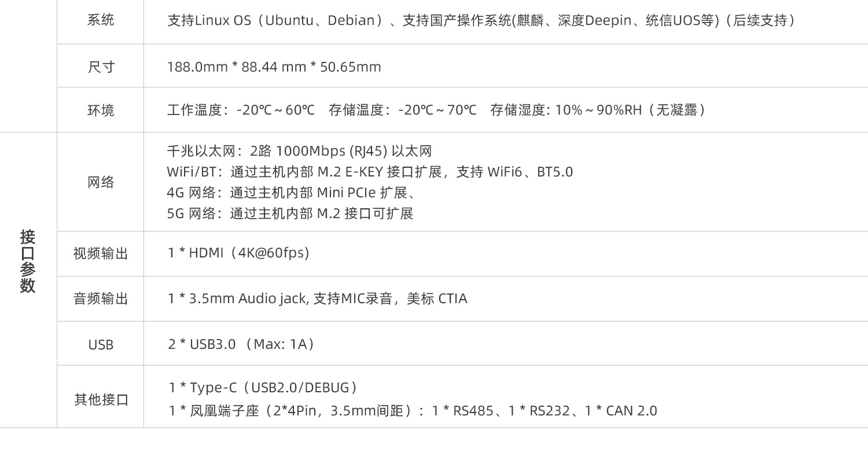The image size is (868, 453).
Task: Select the 188.0mm dimensions text
Action: pos(274,67)
